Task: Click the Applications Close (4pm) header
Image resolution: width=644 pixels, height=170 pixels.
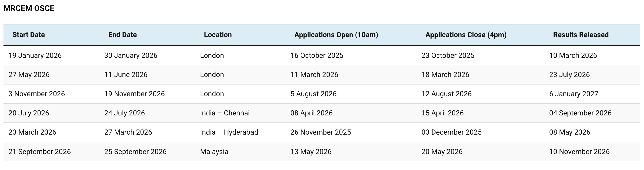Action: pyautogui.click(x=466, y=35)
